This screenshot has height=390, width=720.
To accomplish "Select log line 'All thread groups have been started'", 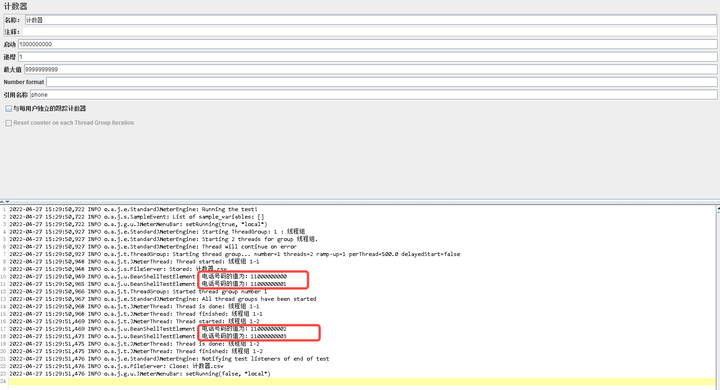I will [163, 299].
